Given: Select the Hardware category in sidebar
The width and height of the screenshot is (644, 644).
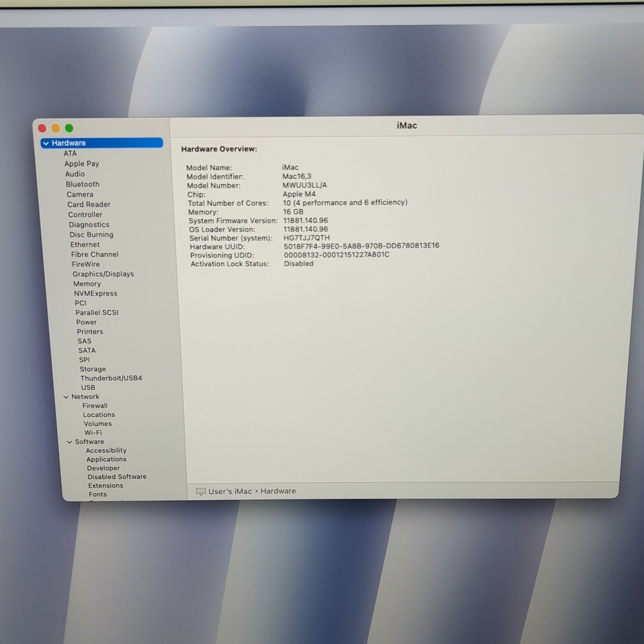Looking at the screenshot, I should (102, 143).
